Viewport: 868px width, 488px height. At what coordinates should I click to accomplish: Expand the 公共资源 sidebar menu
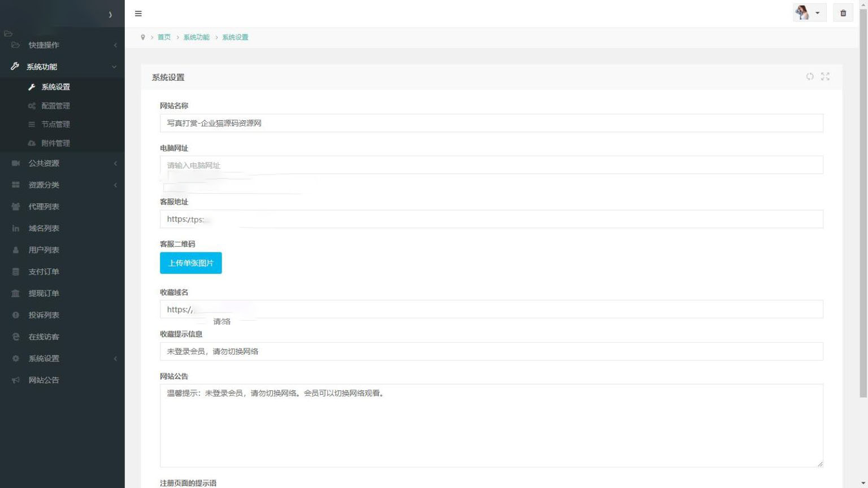pos(62,163)
